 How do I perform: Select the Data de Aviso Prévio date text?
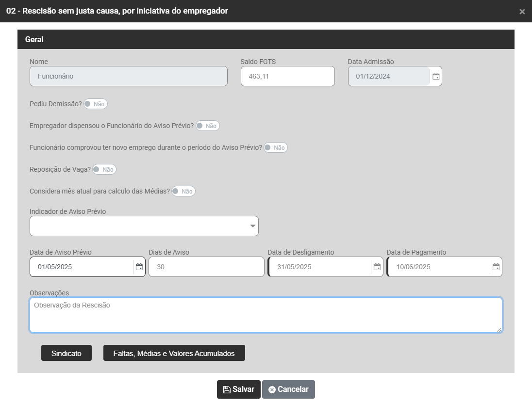tap(81, 267)
